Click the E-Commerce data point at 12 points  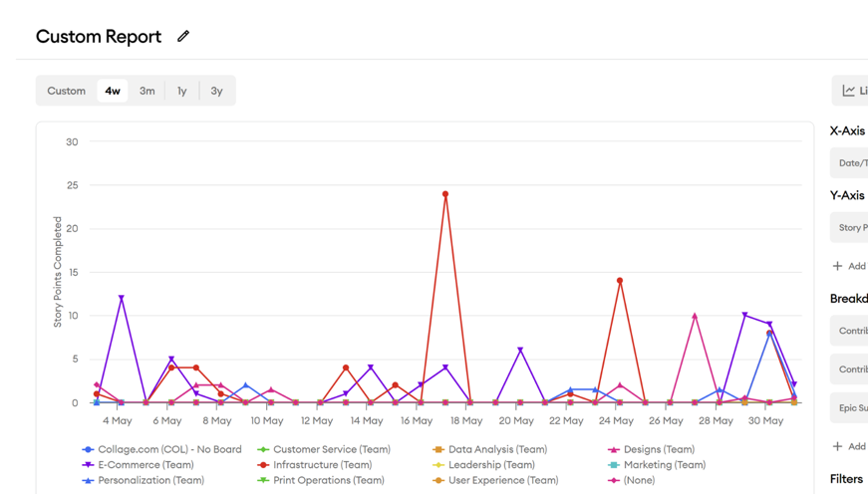(x=122, y=299)
